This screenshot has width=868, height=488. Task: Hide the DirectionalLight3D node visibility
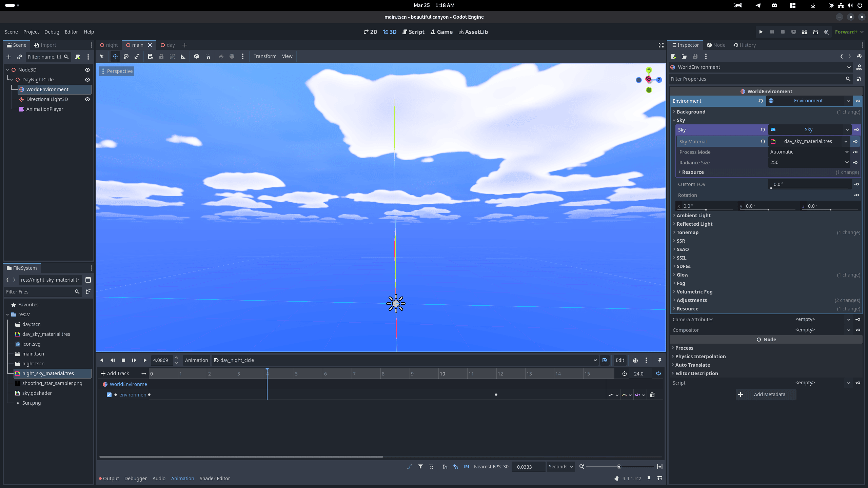(87, 99)
